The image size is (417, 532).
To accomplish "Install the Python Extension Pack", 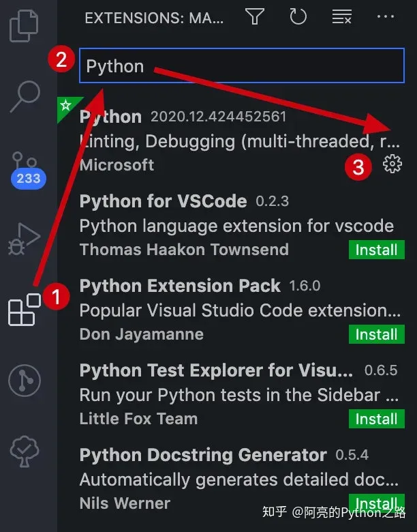I will [376, 334].
